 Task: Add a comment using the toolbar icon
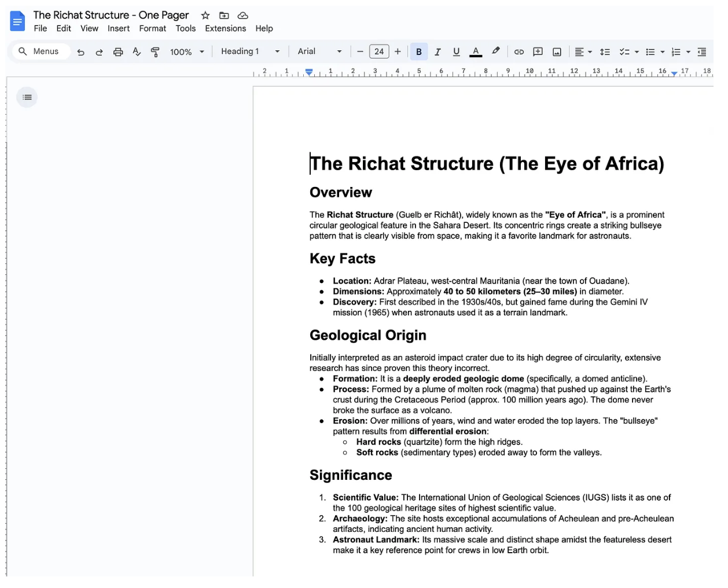538,52
